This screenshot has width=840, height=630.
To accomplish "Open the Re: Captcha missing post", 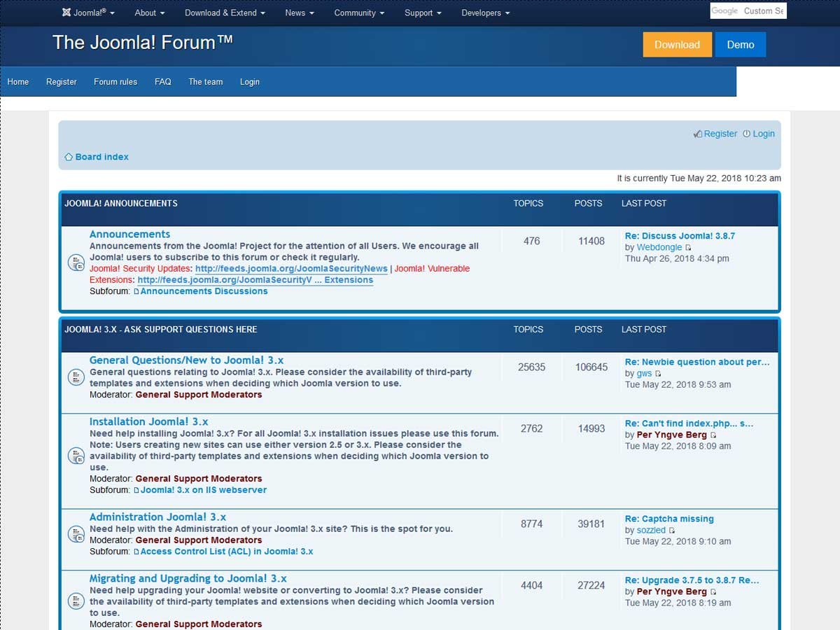I will pyautogui.click(x=669, y=519).
